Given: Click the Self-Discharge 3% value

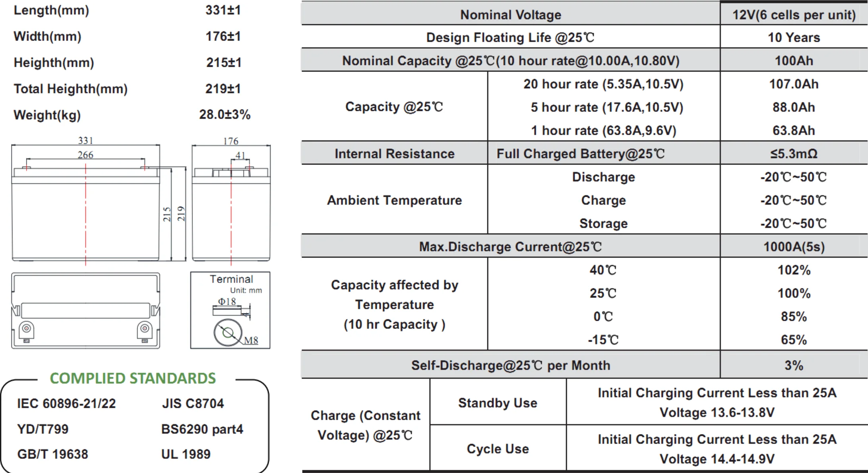Looking at the screenshot, I should point(794,365).
